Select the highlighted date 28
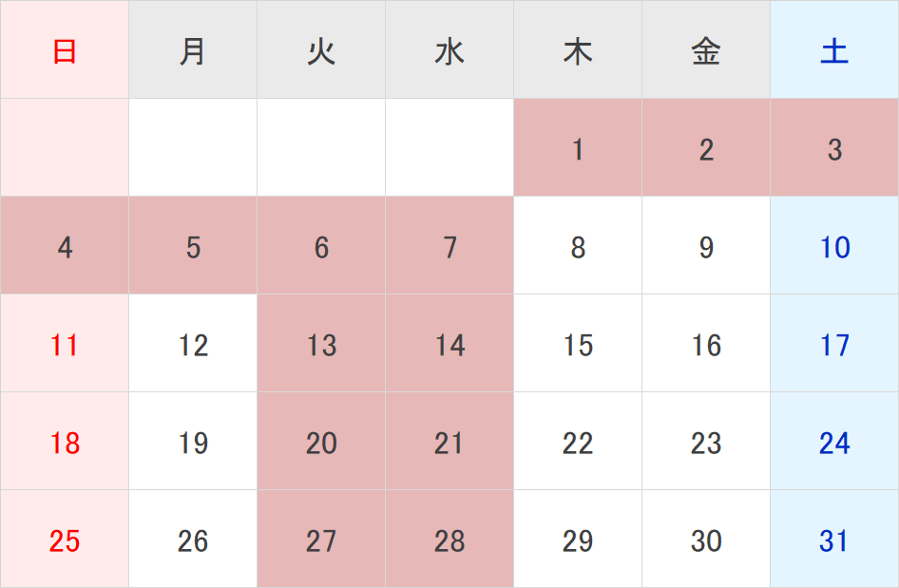Viewport: 899px width, 588px height. click(x=449, y=541)
